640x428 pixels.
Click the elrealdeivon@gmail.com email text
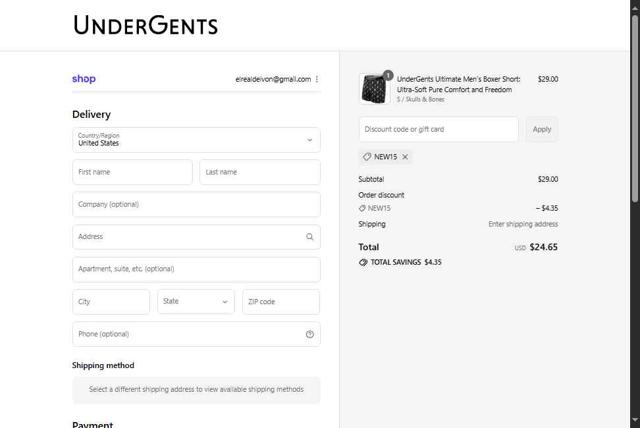click(273, 79)
